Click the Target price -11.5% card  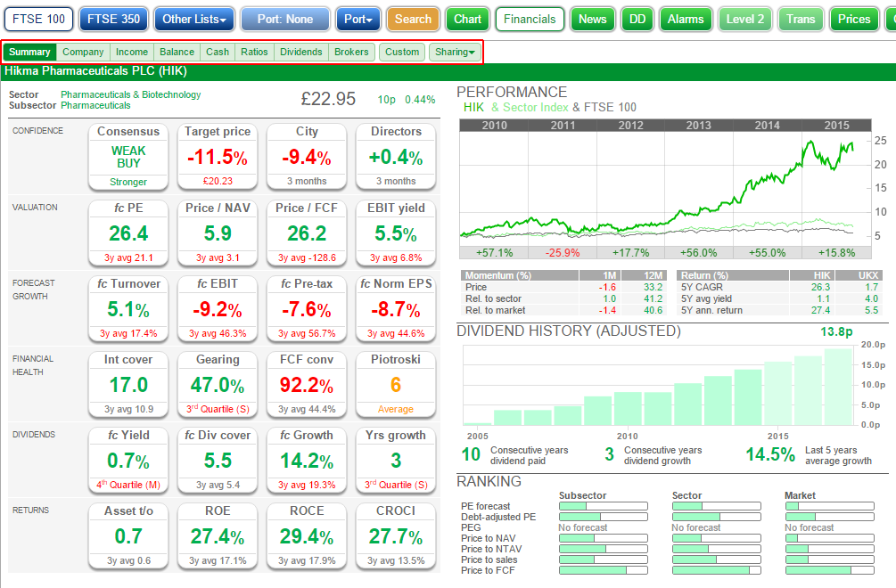[218, 157]
